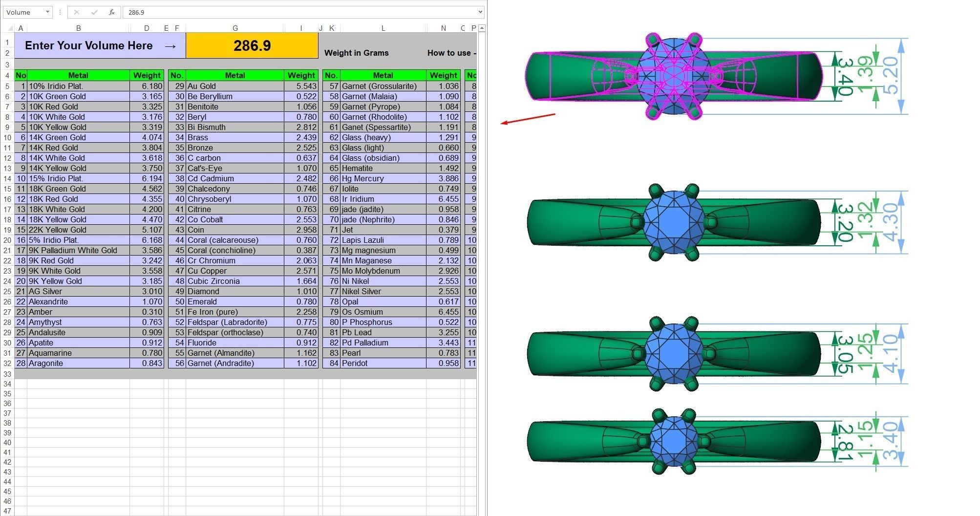Select the "Diamond" cell
980x516 pixels.
pos(235,291)
